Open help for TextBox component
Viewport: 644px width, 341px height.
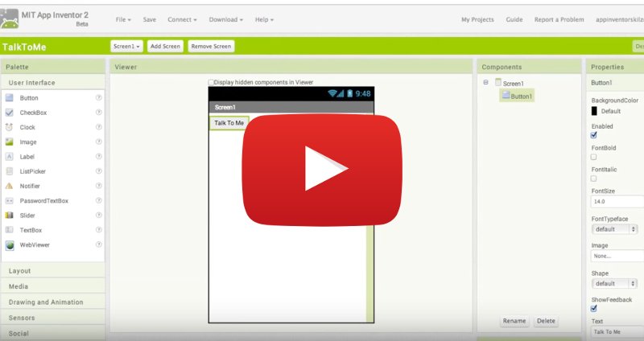98,229
